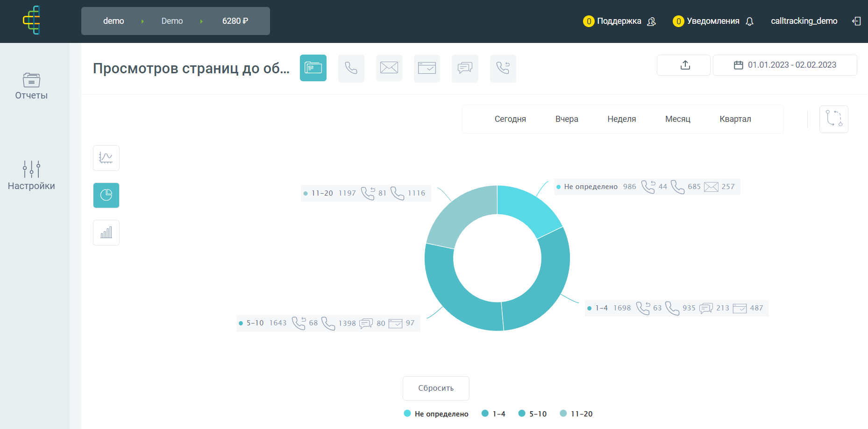Click the form icon in 5–10 label
The height and width of the screenshot is (429, 868).
pyautogui.click(x=395, y=324)
